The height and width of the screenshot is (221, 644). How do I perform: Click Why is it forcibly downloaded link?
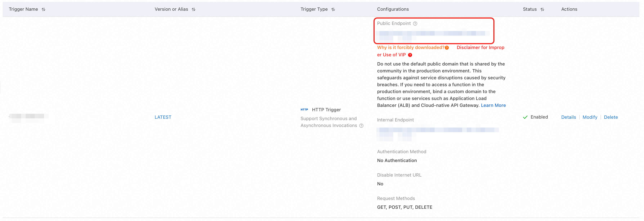point(410,47)
